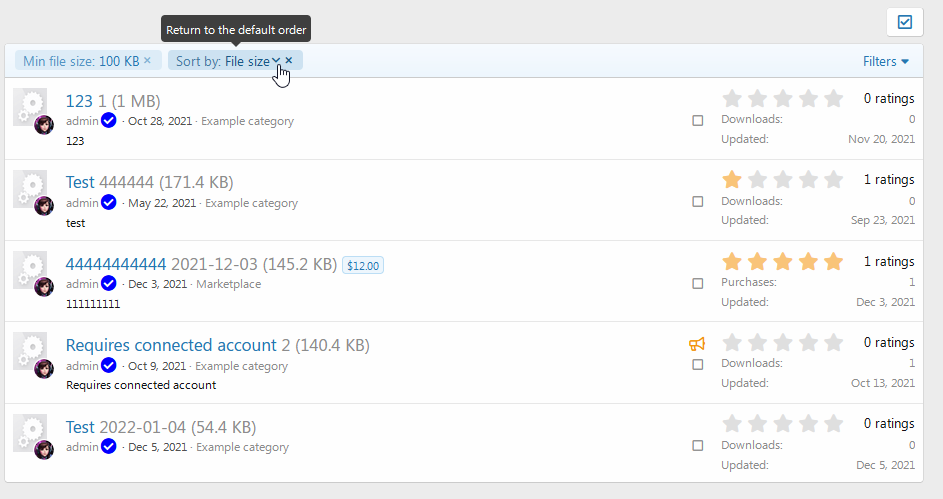This screenshot has width=943, height=499.
Task: Click the five-star rating of 44444444444
Action: point(782,262)
